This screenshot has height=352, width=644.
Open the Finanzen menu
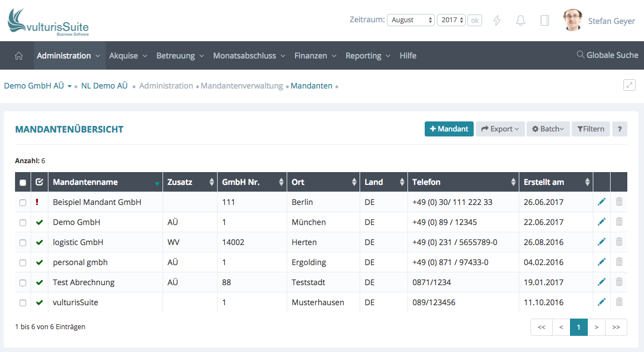(315, 56)
